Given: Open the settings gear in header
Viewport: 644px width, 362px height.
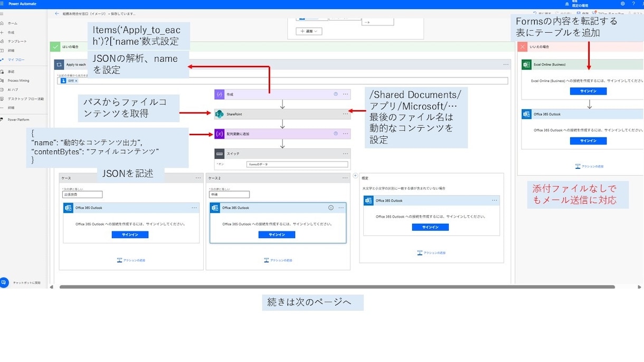Looking at the screenshot, I should (x=623, y=3).
